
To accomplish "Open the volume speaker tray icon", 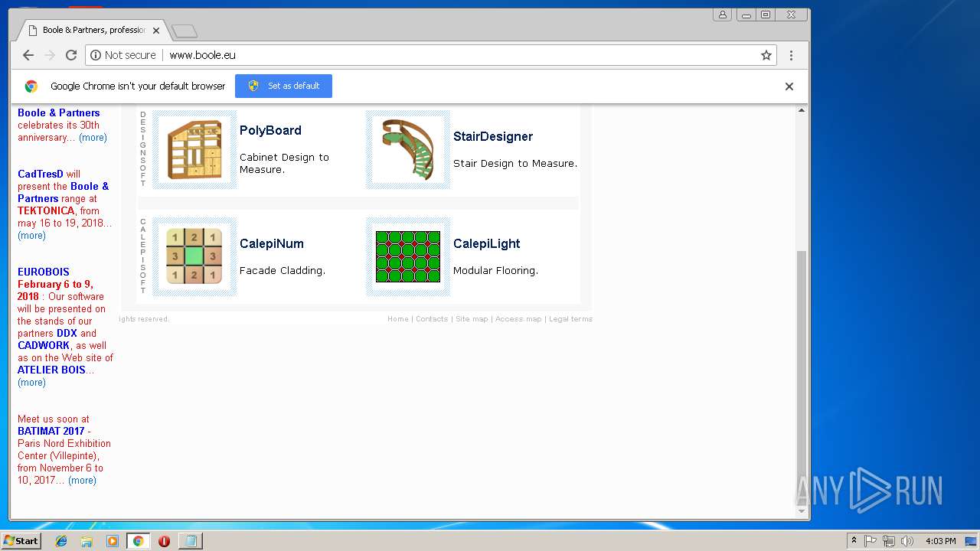I will pos(907,541).
